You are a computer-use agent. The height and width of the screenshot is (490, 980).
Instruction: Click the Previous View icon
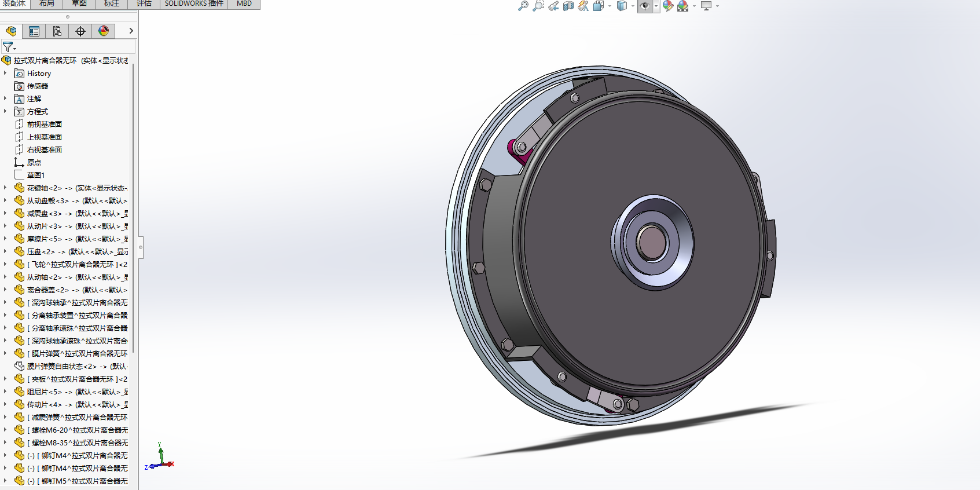pos(553,6)
